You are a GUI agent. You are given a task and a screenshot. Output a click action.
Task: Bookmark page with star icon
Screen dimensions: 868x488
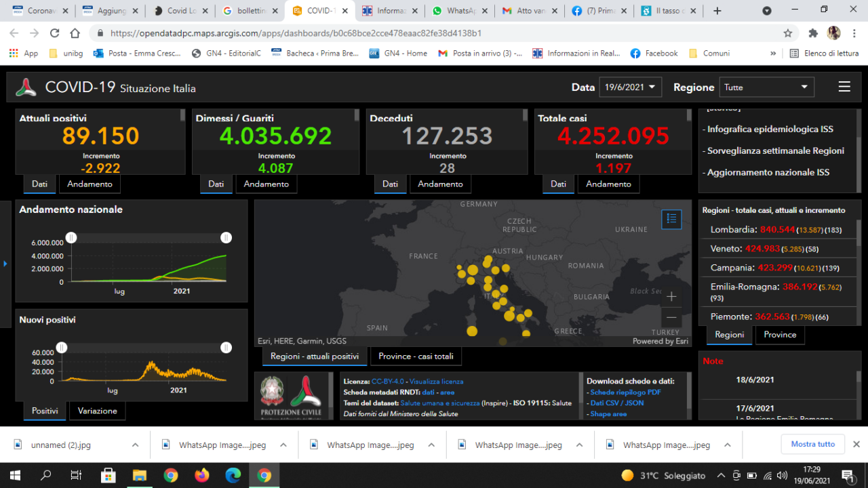point(788,33)
